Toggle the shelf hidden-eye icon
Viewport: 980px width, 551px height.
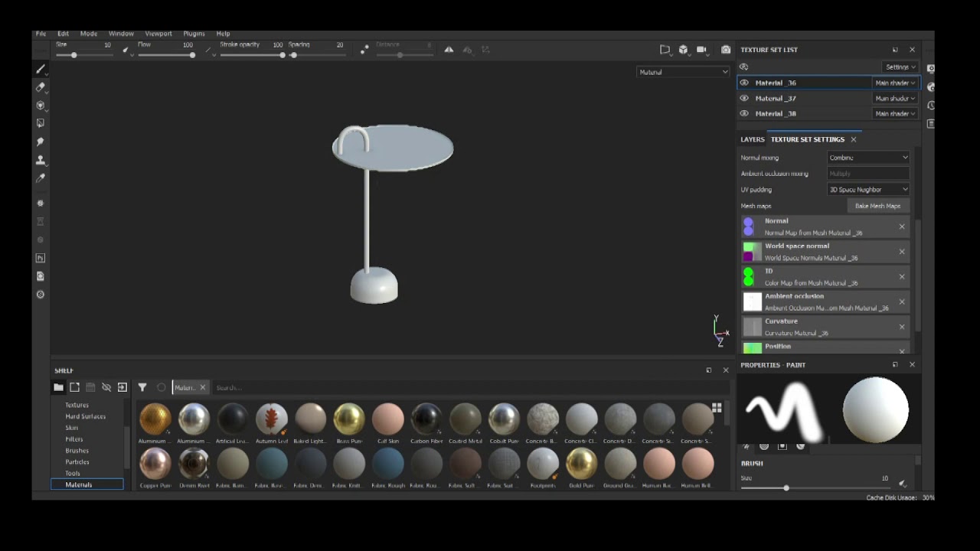click(x=106, y=387)
